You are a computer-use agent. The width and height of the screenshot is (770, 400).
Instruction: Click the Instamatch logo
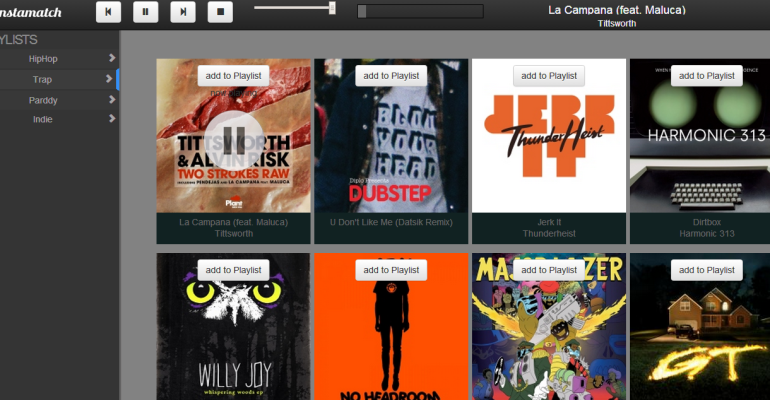30,13
